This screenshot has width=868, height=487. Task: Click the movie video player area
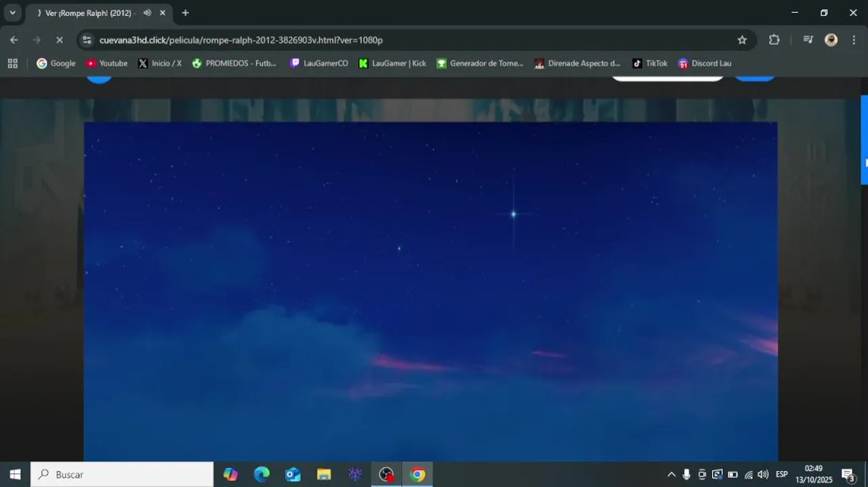(431, 292)
